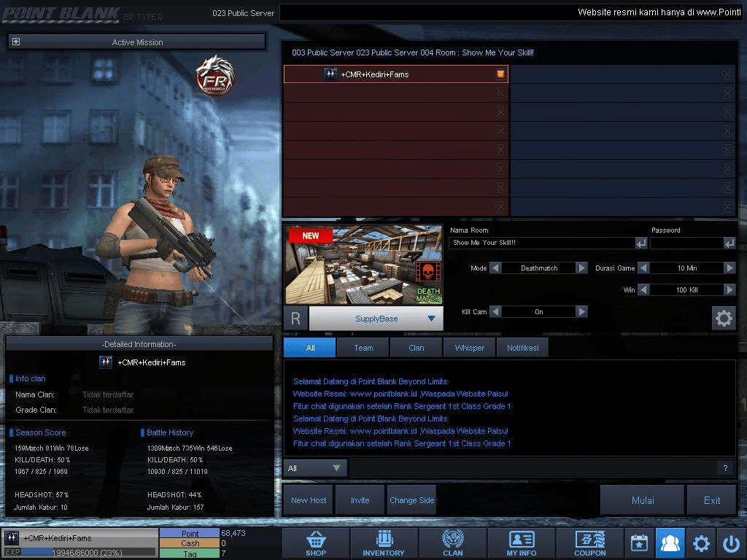This screenshot has width=747, height=560.
Task: Confirm password with enter arrow icon
Action: (x=729, y=244)
